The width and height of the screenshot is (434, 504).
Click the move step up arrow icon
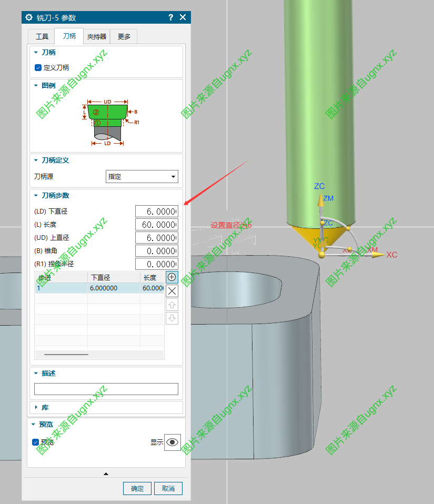tap(171, 305)
